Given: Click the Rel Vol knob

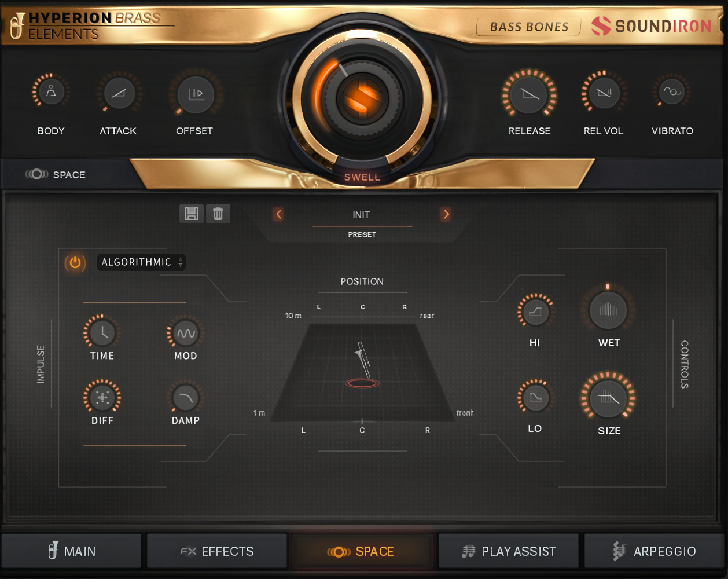Looking at the screenshot, I should [x=604, y=92].
